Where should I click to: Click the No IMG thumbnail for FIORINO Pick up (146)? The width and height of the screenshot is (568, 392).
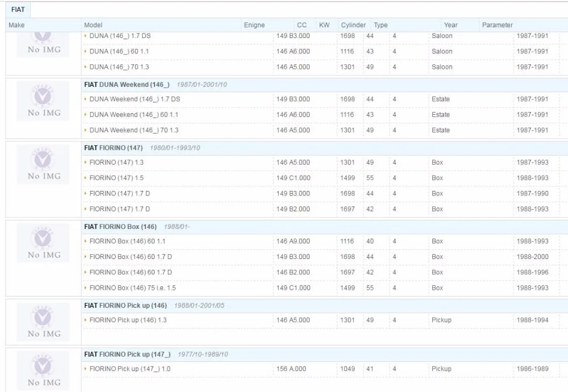tap(44, 323)
